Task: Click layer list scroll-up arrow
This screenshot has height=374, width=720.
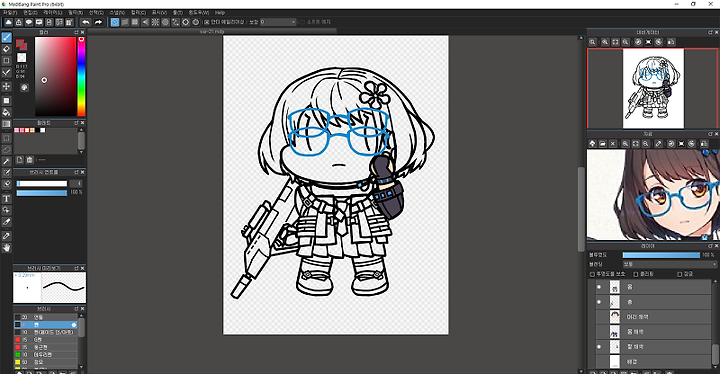Action: click(x=714, y=282)
